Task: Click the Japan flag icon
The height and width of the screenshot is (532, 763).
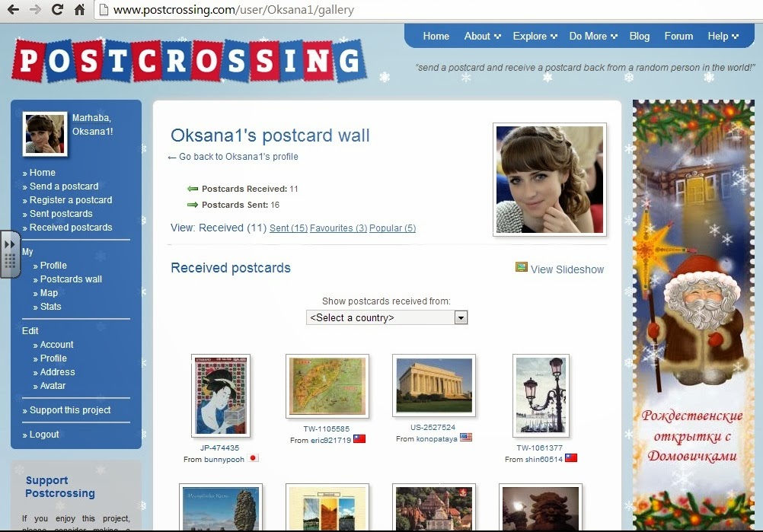Action: 253,458
